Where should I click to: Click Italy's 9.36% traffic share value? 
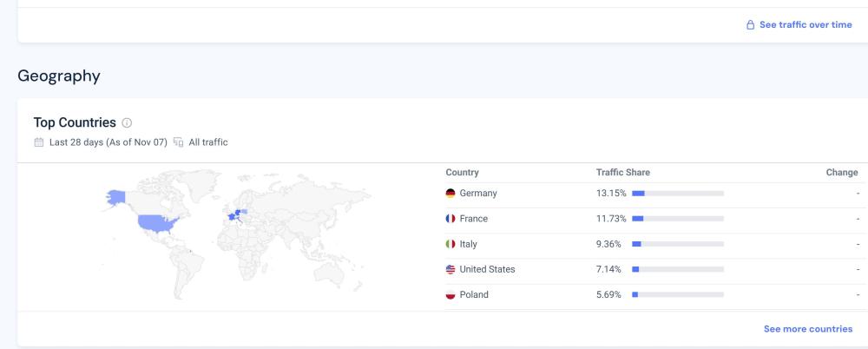tap(610, 244)
